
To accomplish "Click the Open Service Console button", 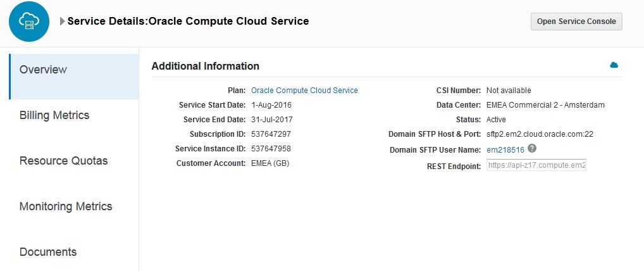I will coord(576,22).
